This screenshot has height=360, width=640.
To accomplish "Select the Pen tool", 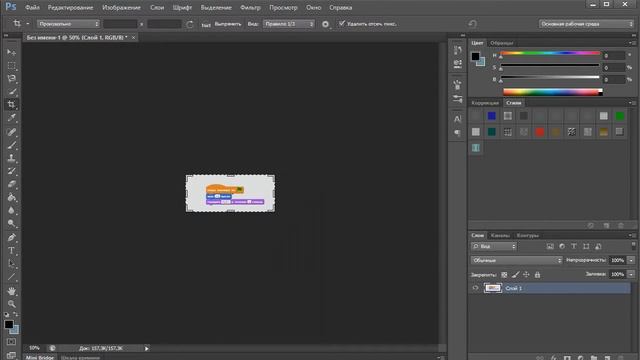I will (11, 237).
